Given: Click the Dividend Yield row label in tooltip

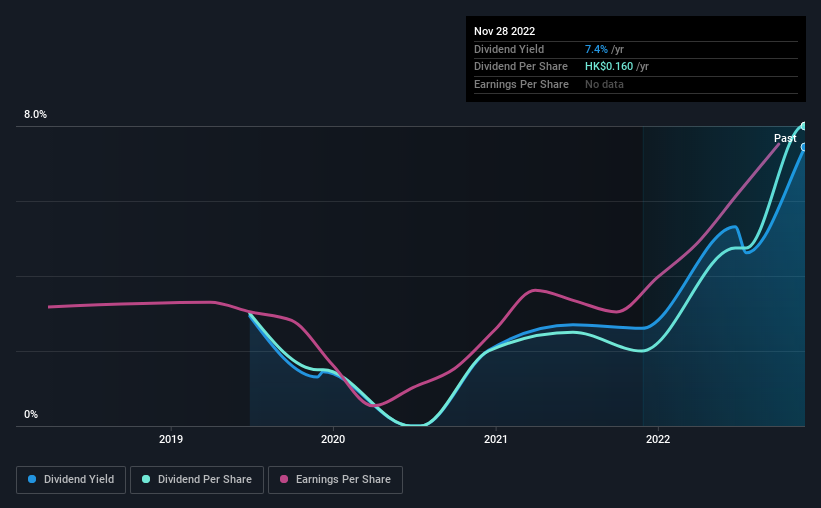Looking at the screenshot, I should point(509,49).
